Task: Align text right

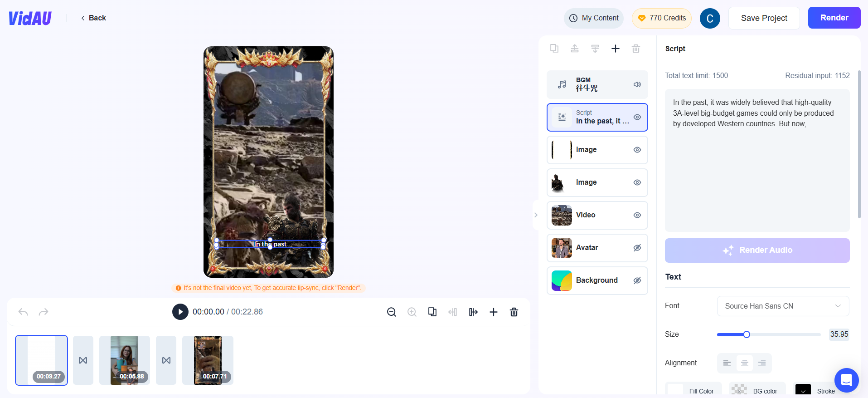Action: coord(762,363)
